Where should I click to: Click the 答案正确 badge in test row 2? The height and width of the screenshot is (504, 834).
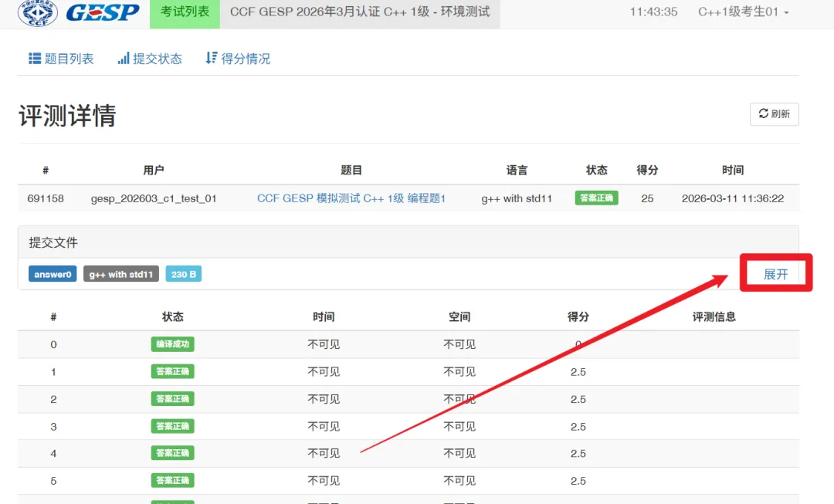[172, 399]
